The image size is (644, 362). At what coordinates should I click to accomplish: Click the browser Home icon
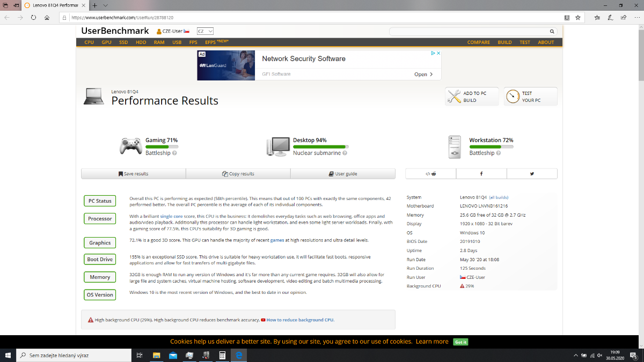pos(47,17)
